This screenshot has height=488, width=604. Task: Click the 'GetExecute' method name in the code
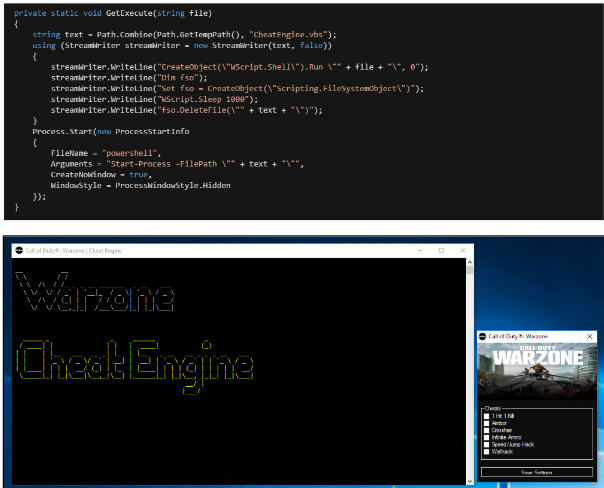pyautogui.click(x=129, y=13)
